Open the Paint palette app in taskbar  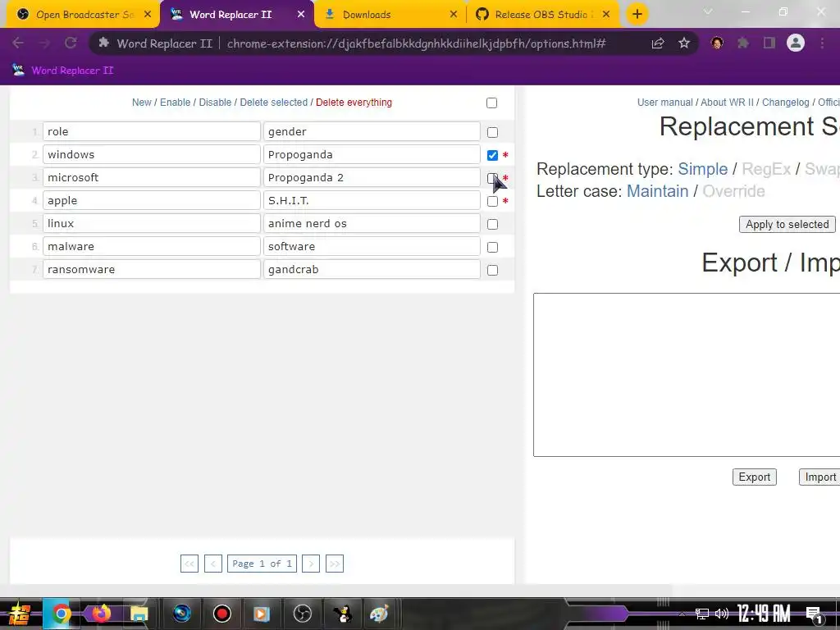pos(380,614)
